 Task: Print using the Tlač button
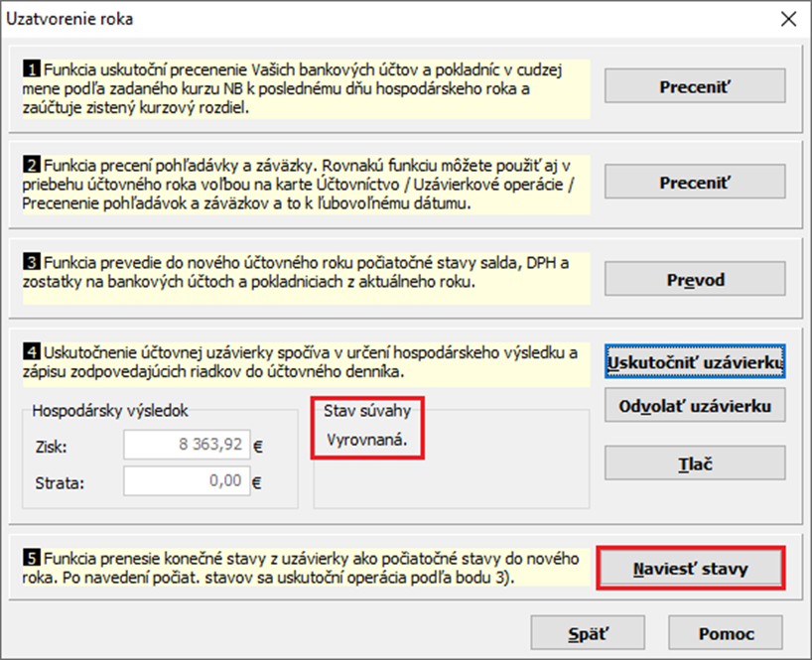pyautogui.click(x=695, y=462)
